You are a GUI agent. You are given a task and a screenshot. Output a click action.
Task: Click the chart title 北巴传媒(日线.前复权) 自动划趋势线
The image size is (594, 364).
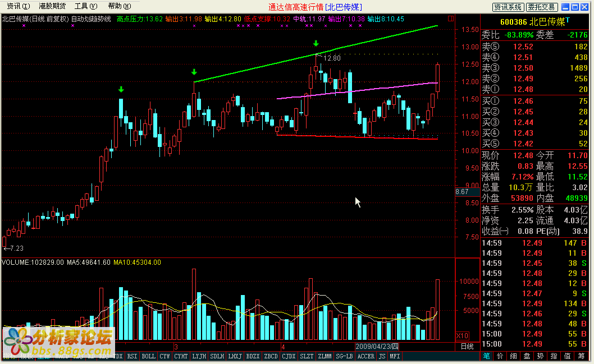(57, 19)
